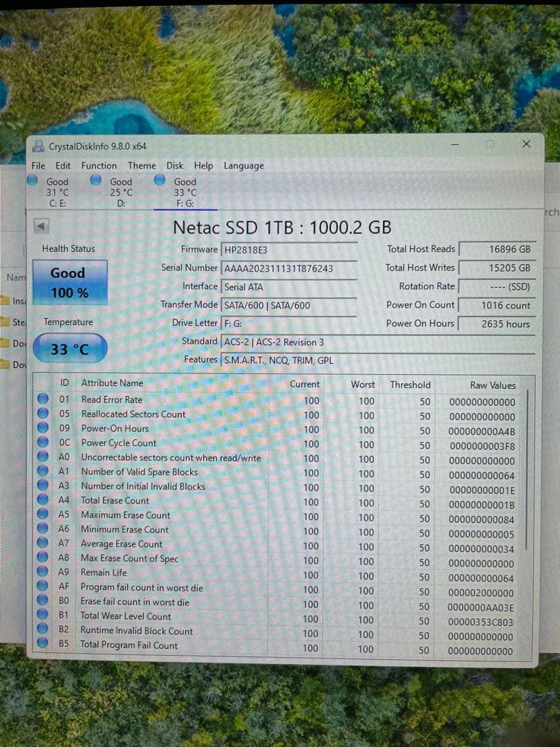The width and height of the screenshot is (560, 747).
Task: Select the Remain Life attribute name
Action: (103, 573)
